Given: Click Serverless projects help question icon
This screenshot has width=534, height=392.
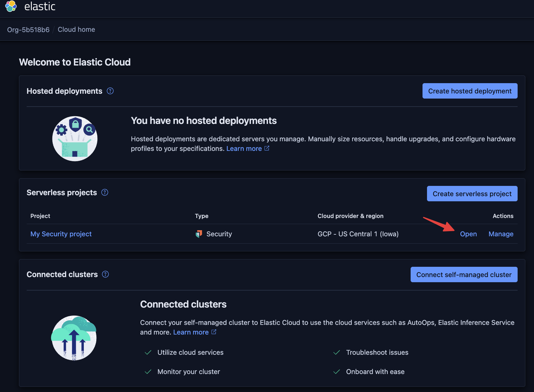Looking at the screenshot, I should click(105, 193).
